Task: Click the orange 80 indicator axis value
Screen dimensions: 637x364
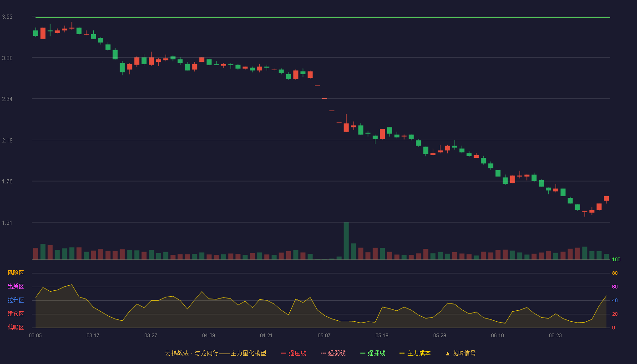Action: 615,273
